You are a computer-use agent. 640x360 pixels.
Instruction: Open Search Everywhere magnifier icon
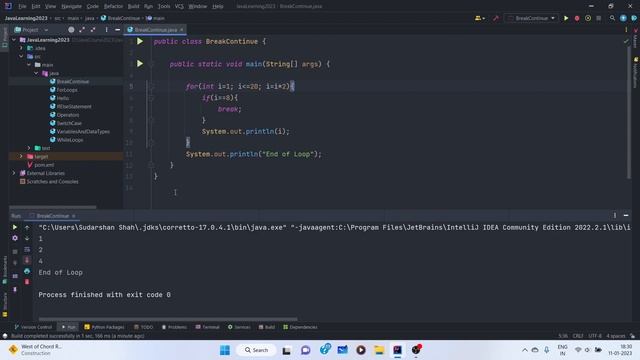pos(612,18)
